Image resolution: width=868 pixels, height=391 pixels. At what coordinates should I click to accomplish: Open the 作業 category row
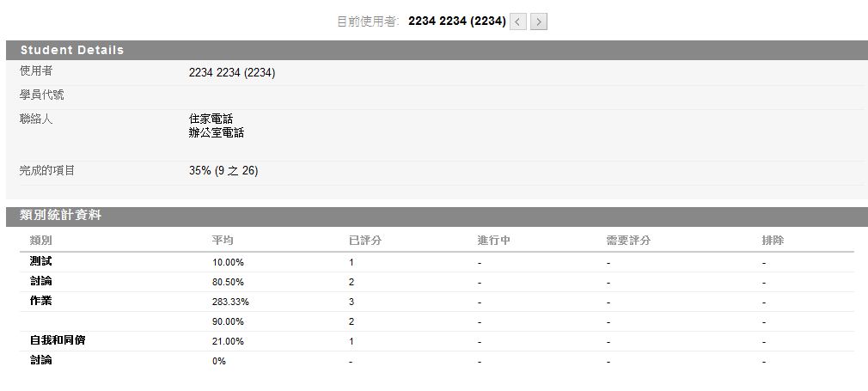click(41, 301)
